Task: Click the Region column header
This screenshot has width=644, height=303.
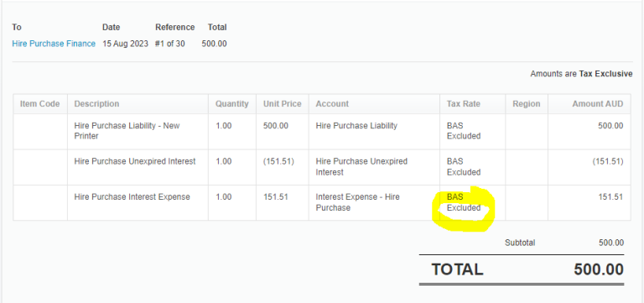Action: 526,104
